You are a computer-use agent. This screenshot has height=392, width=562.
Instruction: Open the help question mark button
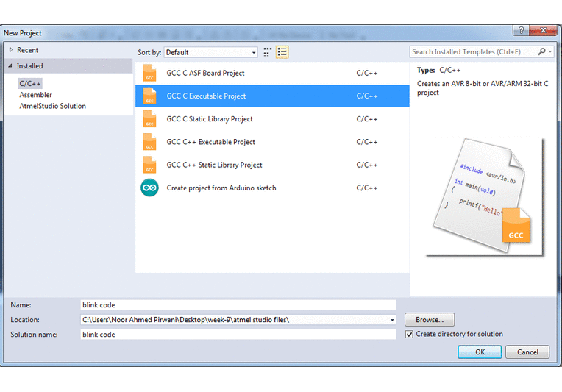click(521, 30)
